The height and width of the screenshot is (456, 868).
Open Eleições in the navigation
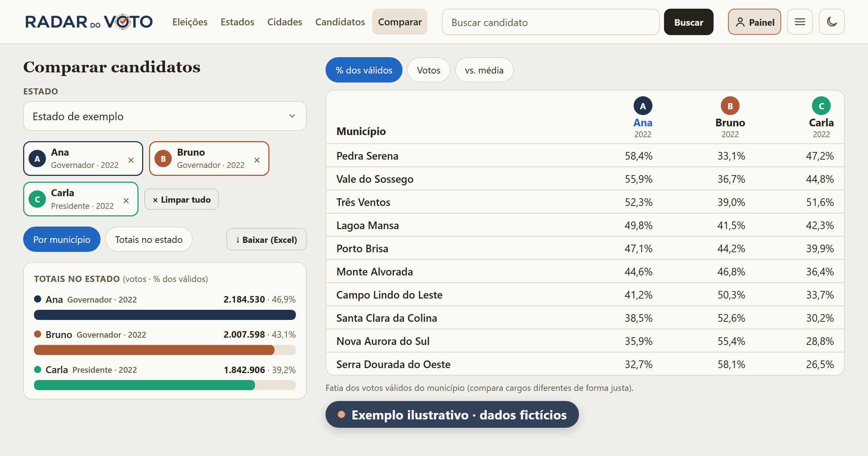pos(190,22)
